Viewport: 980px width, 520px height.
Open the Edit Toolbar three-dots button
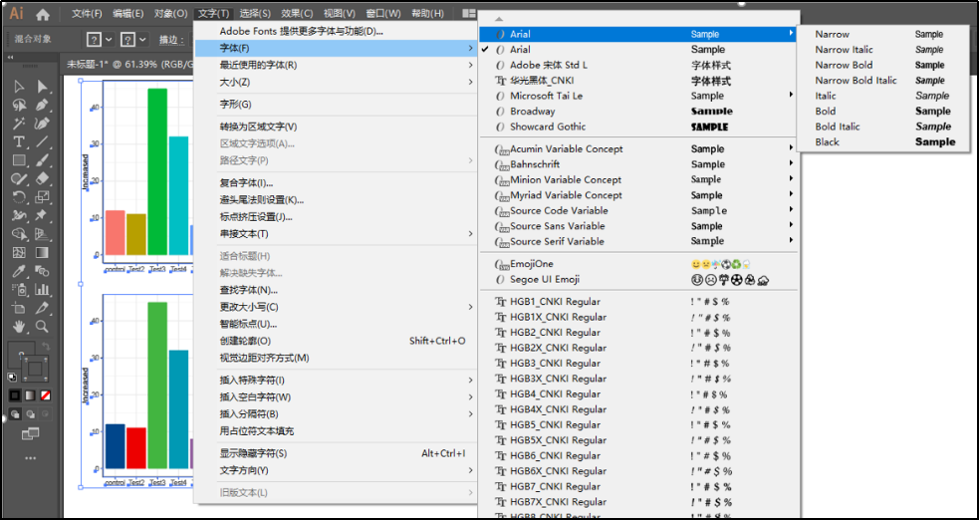[x=30, y=459]
